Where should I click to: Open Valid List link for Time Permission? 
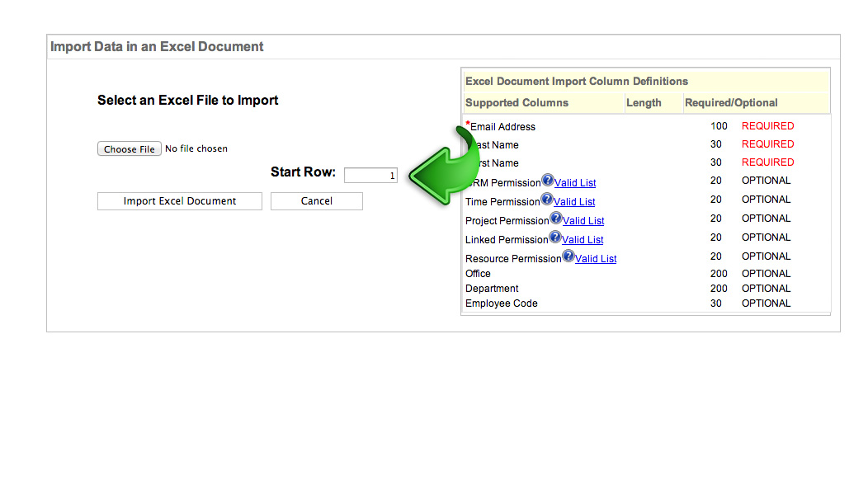pos(574,202)
